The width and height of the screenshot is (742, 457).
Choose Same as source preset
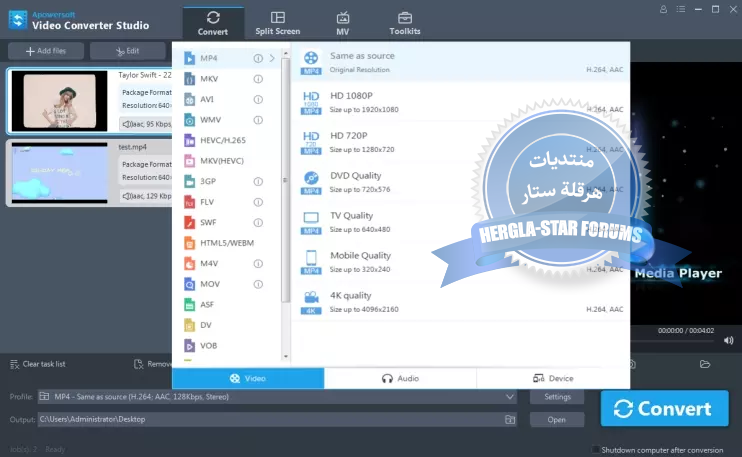point(461,62)
